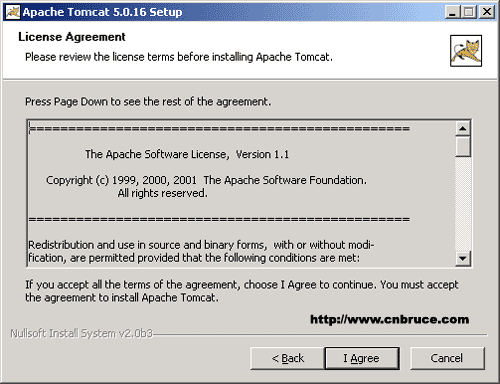Accept the license with I Agree
The width and height of the screenshot is (500, 384).
coord(362,358)
